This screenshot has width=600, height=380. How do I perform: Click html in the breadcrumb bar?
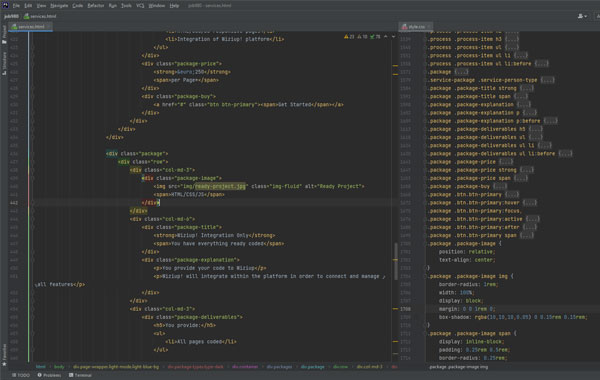point(41,367)
